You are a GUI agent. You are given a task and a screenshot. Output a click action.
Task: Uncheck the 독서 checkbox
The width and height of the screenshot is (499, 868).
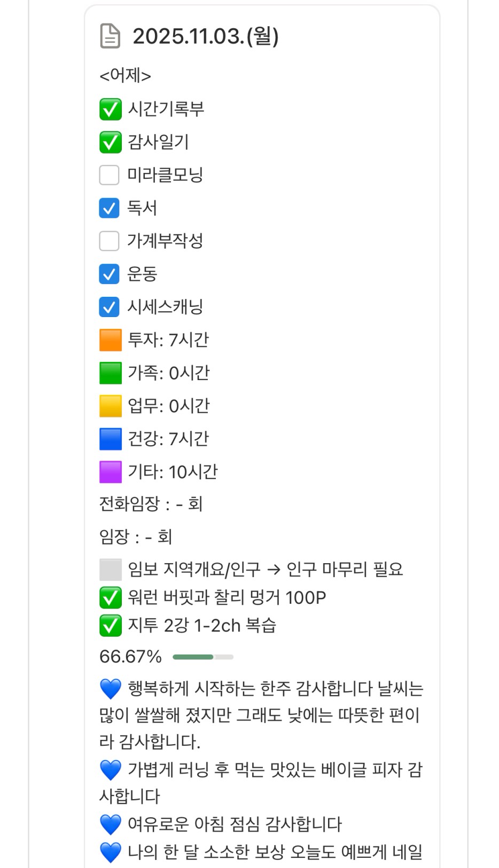pos(110,208)
